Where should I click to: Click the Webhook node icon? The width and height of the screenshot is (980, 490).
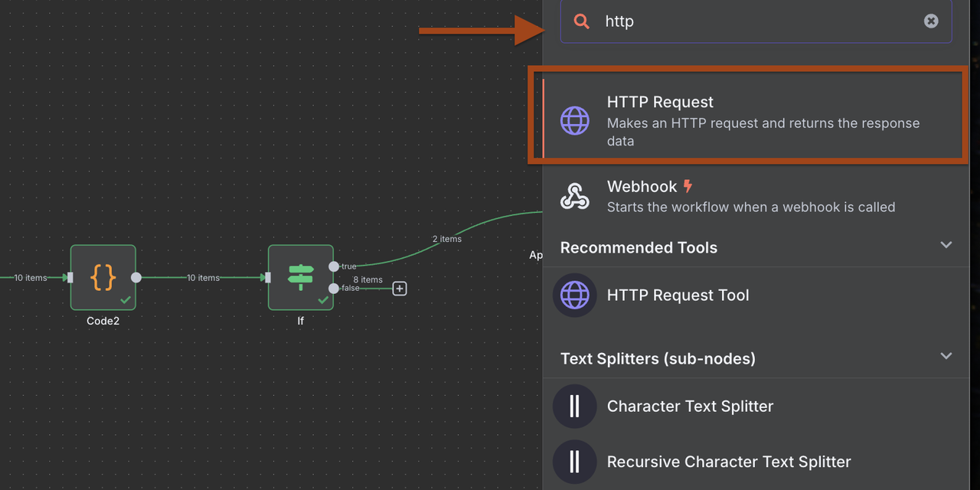click(x=575, y=197)
